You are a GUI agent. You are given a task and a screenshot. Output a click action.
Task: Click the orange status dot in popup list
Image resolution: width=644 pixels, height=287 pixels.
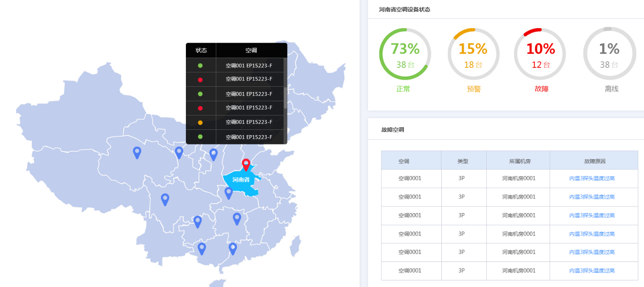[x=200, y=122]
